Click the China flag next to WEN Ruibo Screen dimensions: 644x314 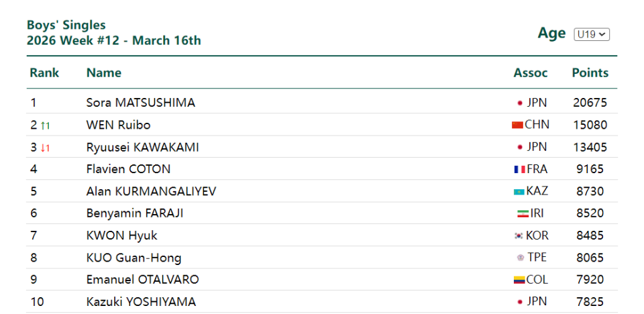tap(517, 125)
